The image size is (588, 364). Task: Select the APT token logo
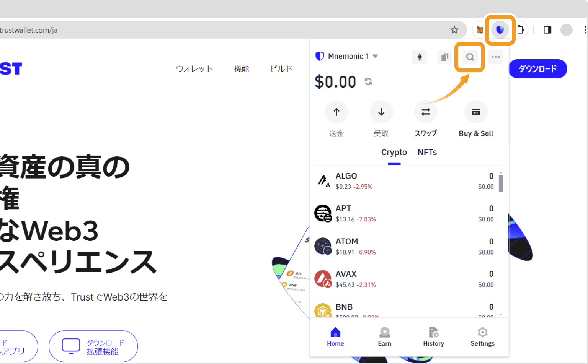click(x=323, y=213)
